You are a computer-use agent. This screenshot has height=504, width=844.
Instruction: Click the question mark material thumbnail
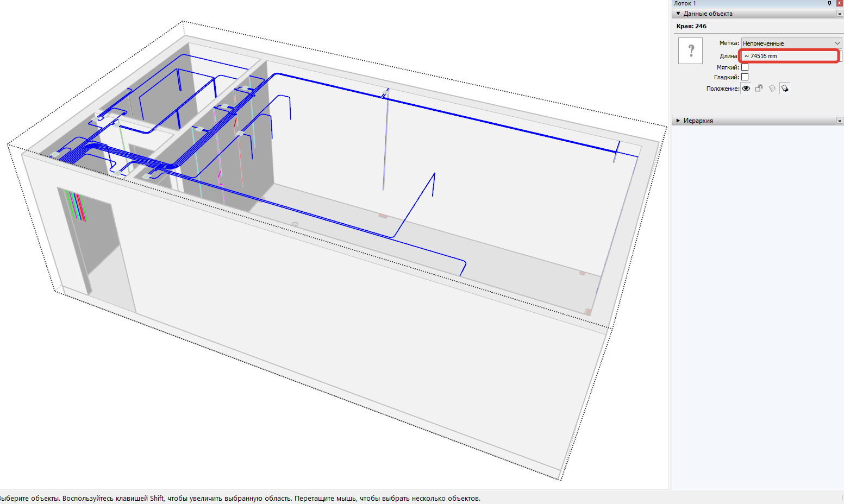click(x=691, y=51)
